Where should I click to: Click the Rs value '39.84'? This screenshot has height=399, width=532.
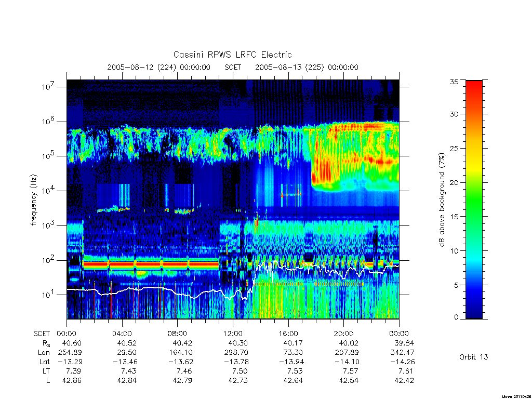[404, 343]
